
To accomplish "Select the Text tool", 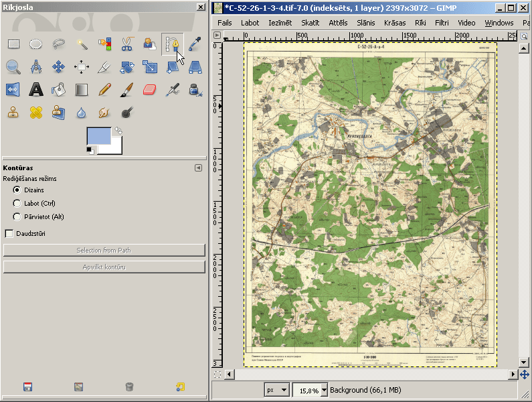I will click(x=36, y=90).
